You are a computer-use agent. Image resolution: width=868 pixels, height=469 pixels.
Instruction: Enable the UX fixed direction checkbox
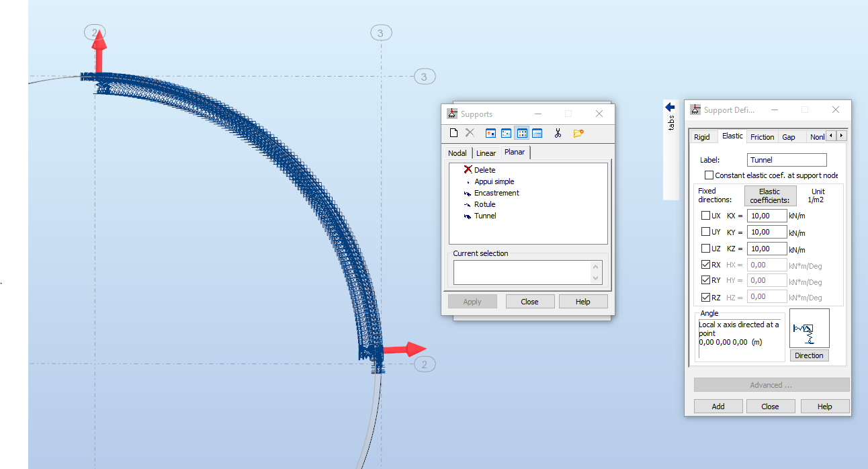[705, 216]
